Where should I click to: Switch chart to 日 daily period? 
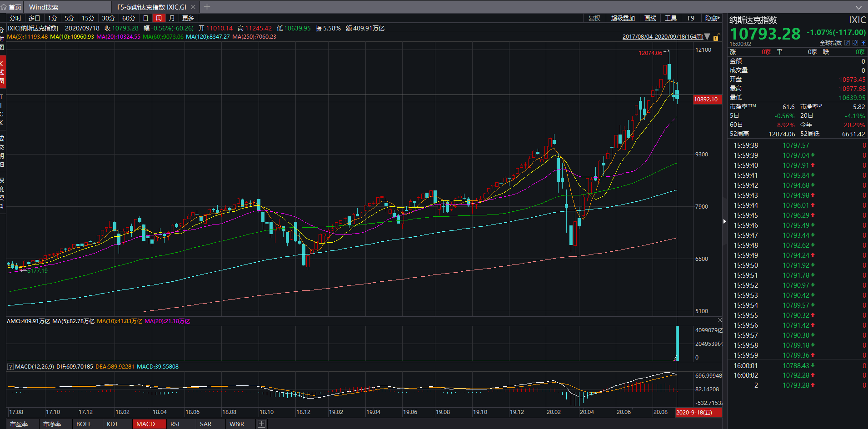[145, 18]
